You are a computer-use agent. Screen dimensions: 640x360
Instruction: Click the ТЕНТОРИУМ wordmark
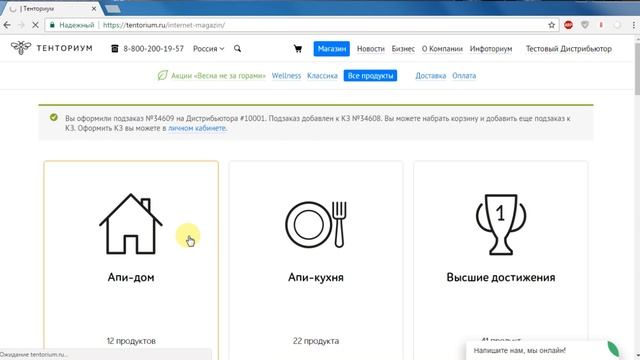pyautogui.click(x=64, y=48)
